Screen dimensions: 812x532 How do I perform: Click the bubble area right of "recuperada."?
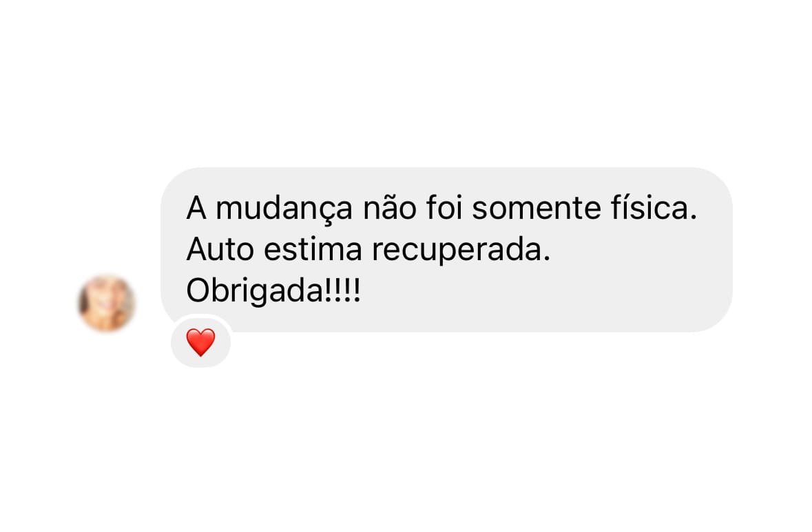(637, 249)
